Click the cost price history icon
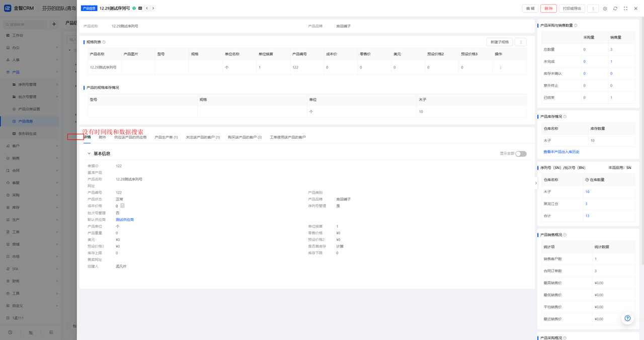Viewport: 644px width, 340px height. (x=122, y=206)
